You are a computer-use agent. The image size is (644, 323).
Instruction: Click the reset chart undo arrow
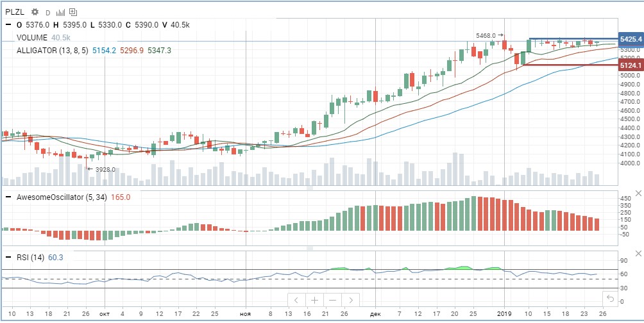[x=610, y=299]
